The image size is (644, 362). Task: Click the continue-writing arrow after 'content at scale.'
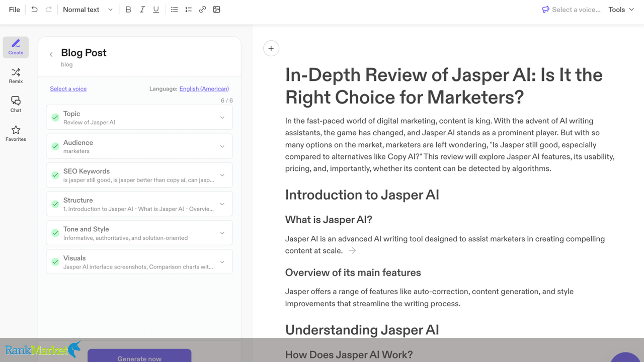pyautogui.click(x=352, y=250)
